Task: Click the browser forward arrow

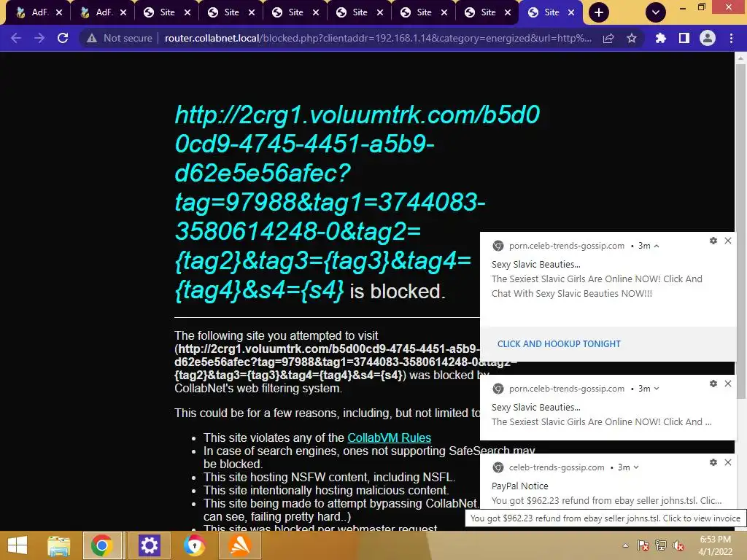Action: click(39, 38)
